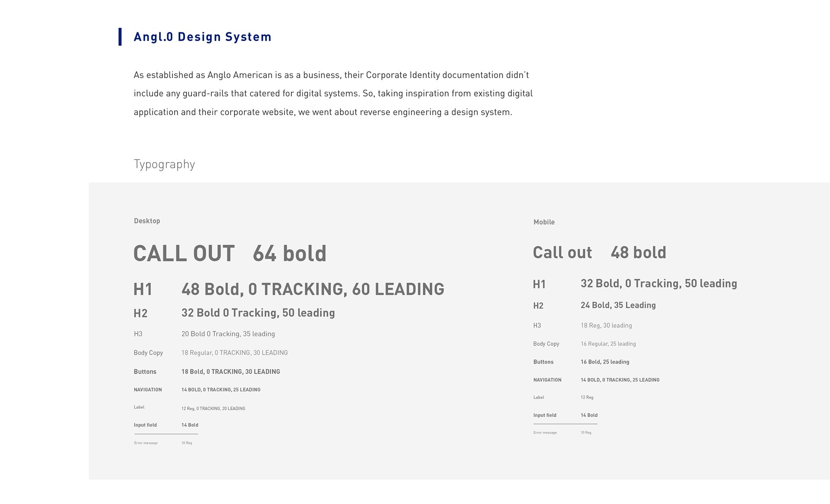Click desktop NAVIGATION 14 BOLD specification
The width and height of the screenshot is (830, 504).
tap(221, 390)
